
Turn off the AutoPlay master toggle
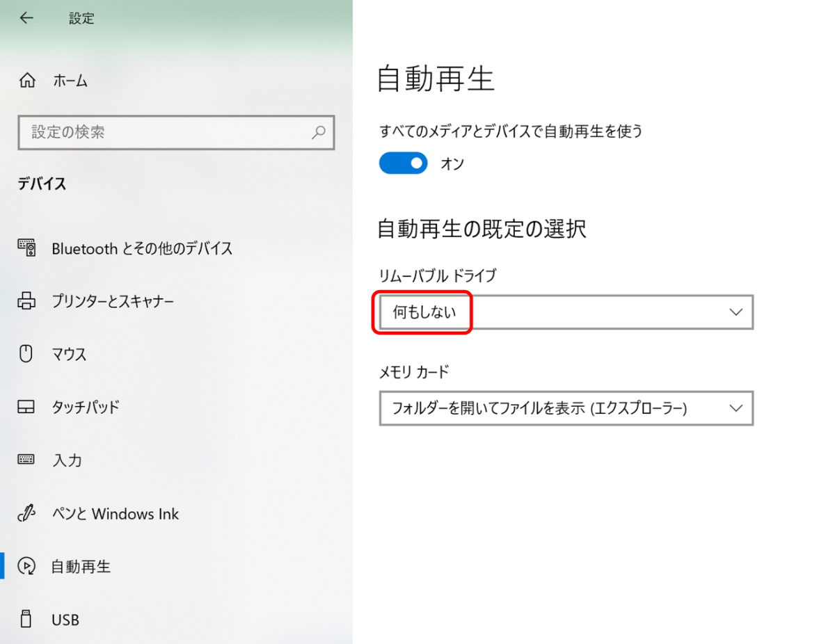pos(403,163)
